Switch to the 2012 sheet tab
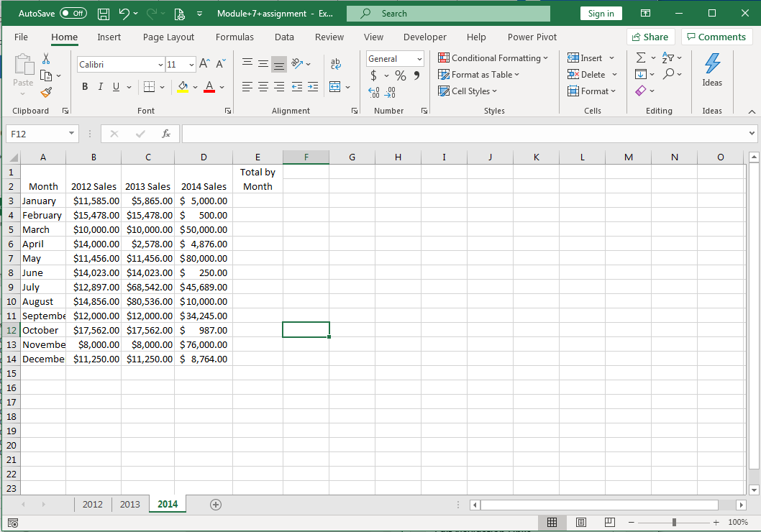This screenshot has width=761, height=532. coord(93,505)
